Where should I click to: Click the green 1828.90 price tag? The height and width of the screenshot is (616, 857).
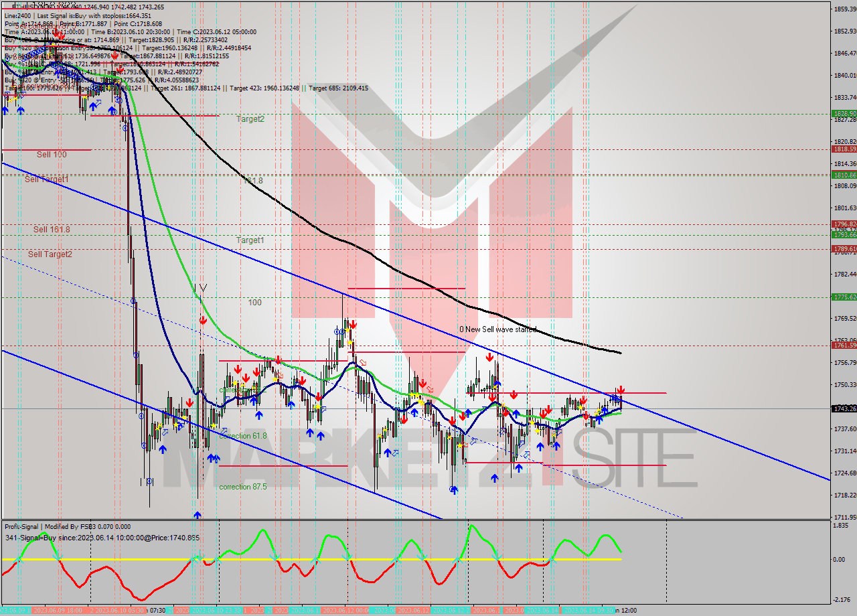coord(844,114)
